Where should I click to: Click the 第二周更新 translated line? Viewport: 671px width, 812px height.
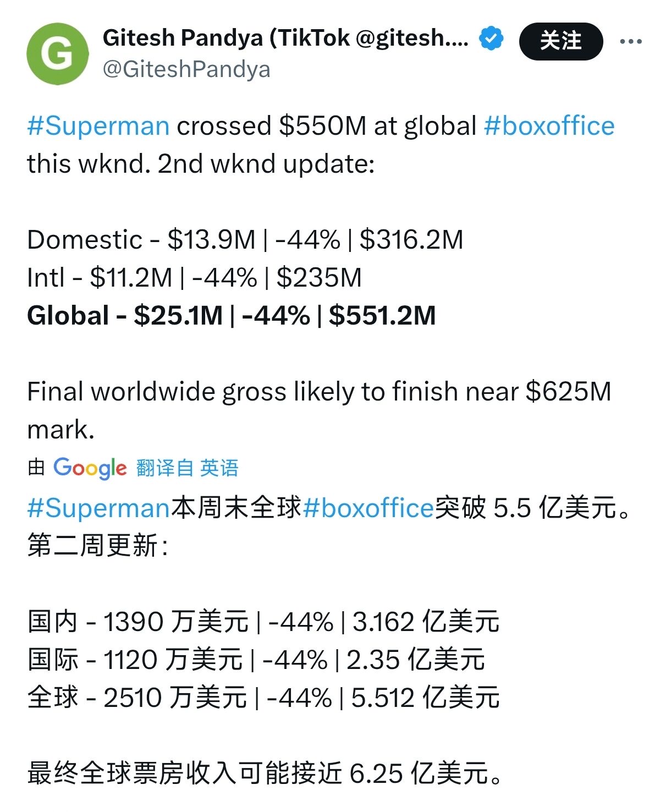pos(97,545)
